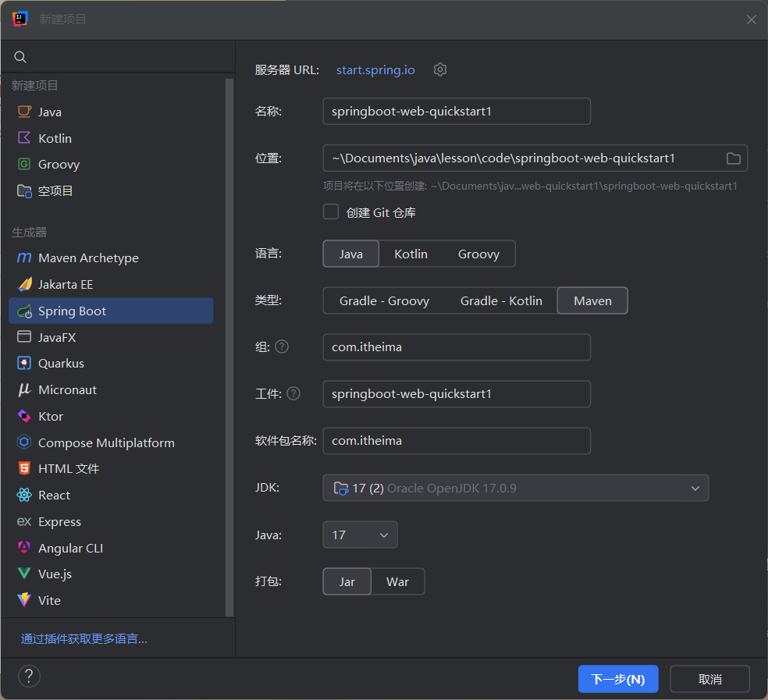Select HTML 文件 generator text
The width and height of the screenshot is (768, 700).
(x=69, y=468)
